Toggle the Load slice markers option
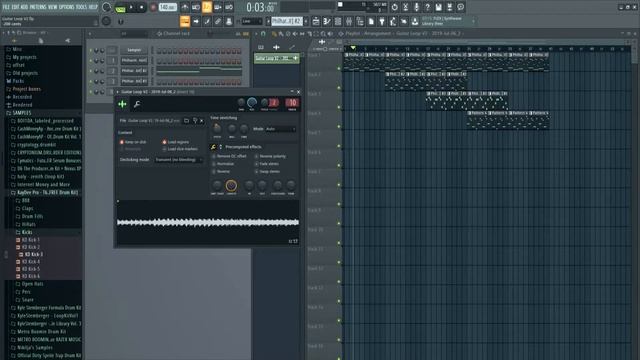Screen dimensions: 640x360 180,149
